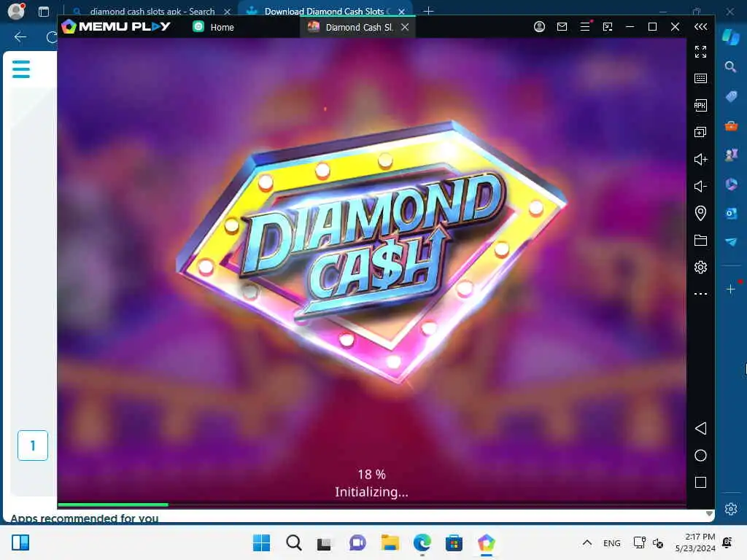Switch to 'Download Diamond Cash Slots' browser tab

point(324,11)
